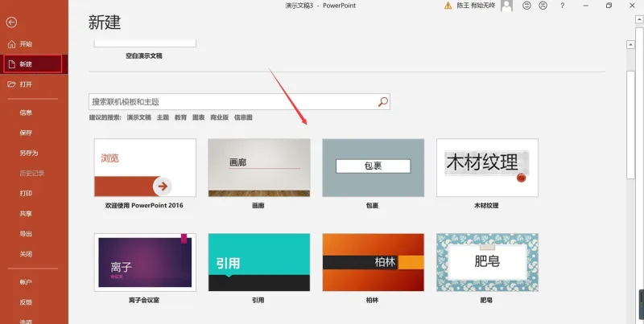This screenshot has width=644, height=324.
Task: Choose 保存 in the sidebar
Action: click(26, 133)
